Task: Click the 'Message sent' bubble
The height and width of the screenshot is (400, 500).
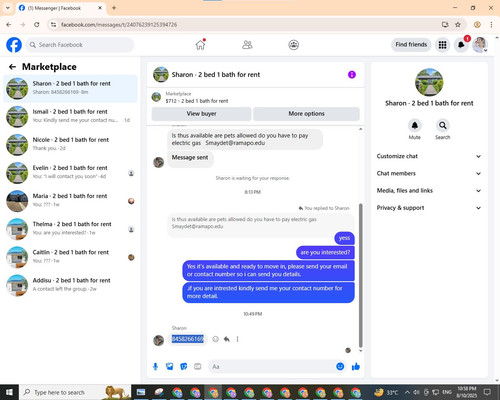Action: pyautogui.click(x=190, y=158)
